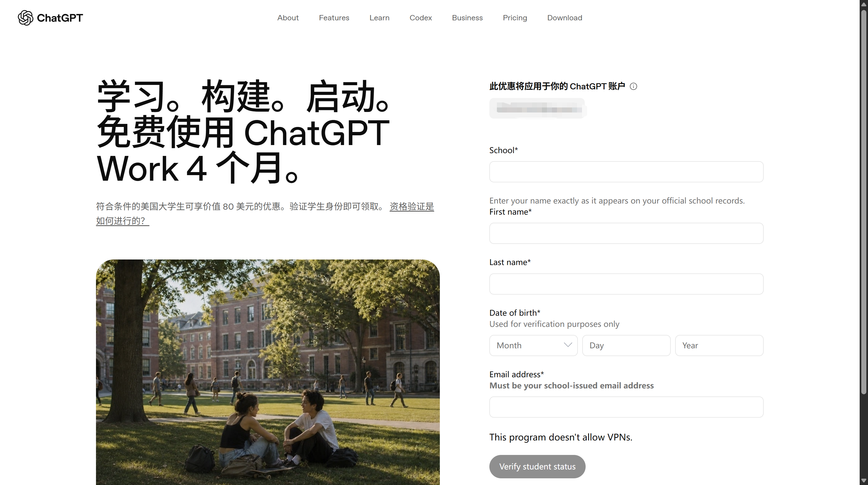
Task: Expand the Month dropdown
Action: (x=533, y=345)
